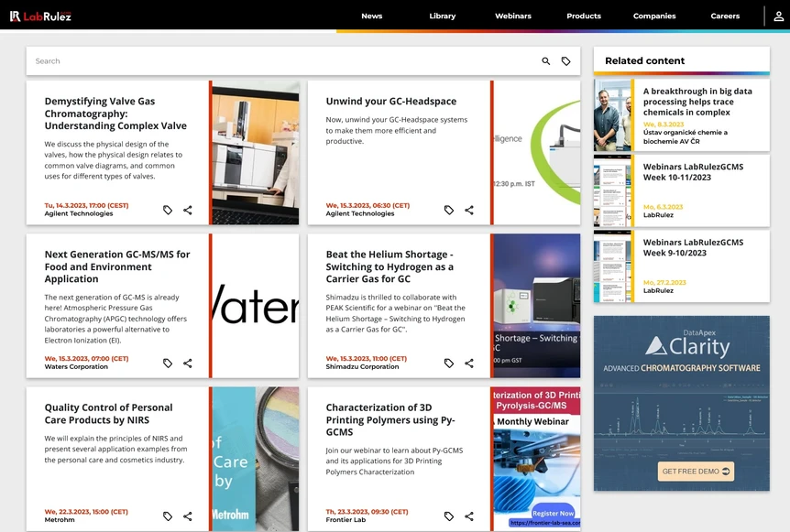Click tag icon on Next Generation GC-MS/MS card

click(x=168, y=363)
